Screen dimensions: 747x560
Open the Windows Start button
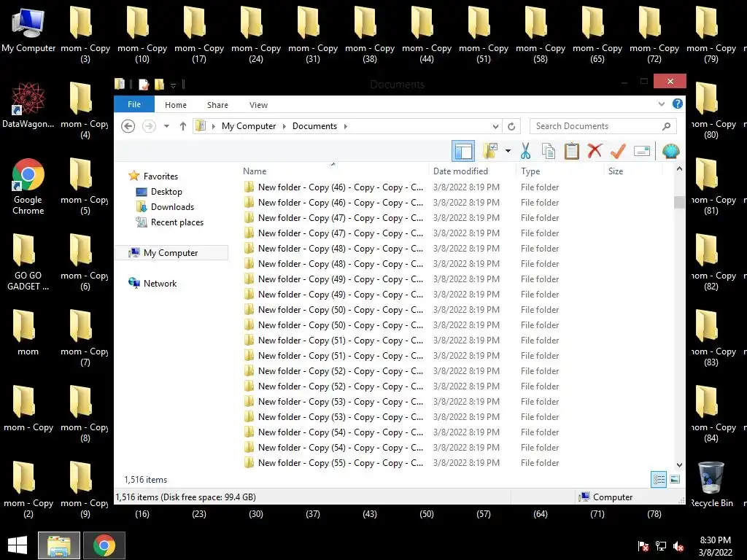coord(18,545)
